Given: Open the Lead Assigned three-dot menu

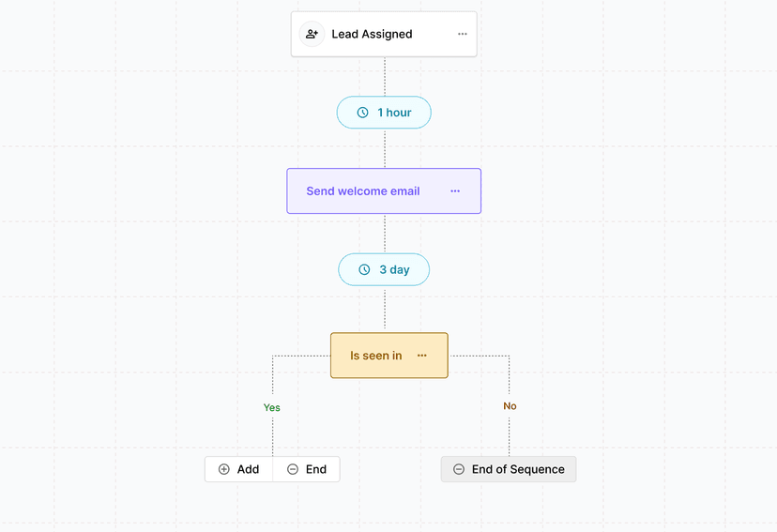Looking at the screenshot, I should (x=463, y=34).
